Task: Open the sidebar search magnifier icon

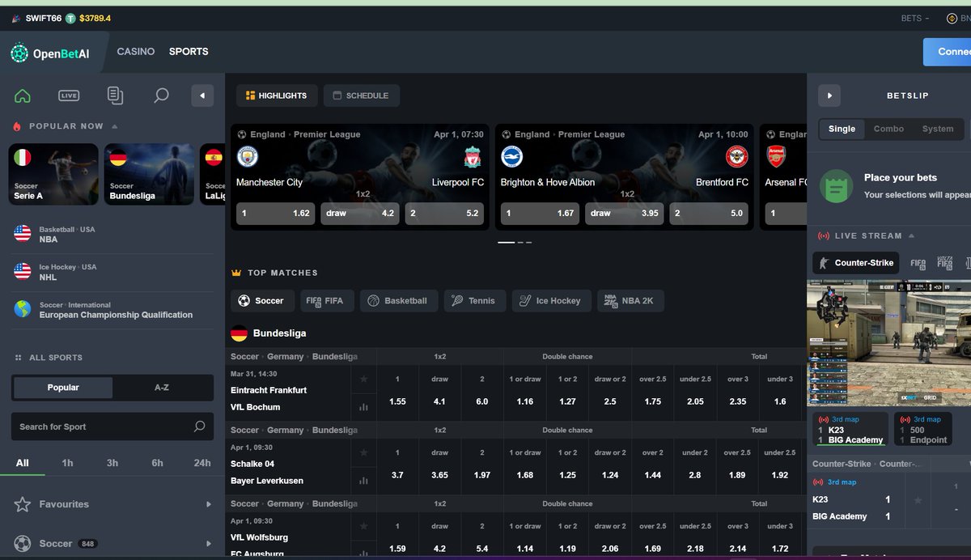Action: click(x=161, y=95)
